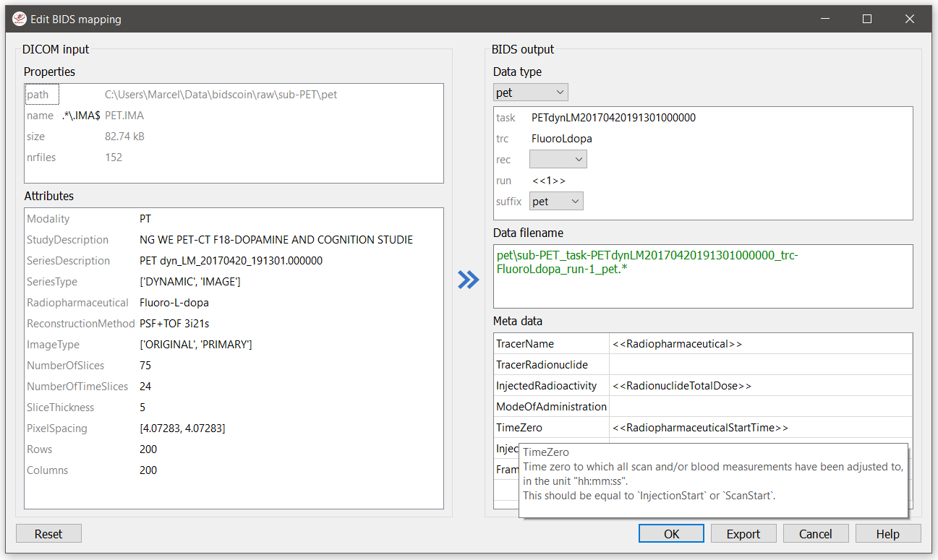The width and height of the screenshot is (938, 560).
Task: Reset the mapping with Reset button
Action: pyautogui.click(x=48, y=534)
